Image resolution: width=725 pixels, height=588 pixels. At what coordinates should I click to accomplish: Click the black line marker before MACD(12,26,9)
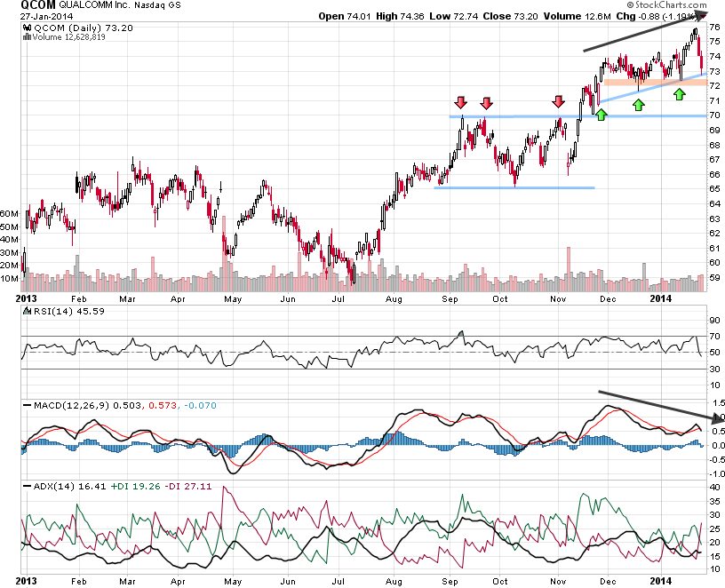click(28, 405)
